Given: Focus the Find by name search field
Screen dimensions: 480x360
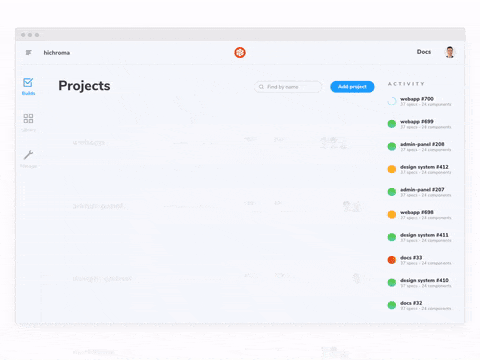Looking at the screenshot, I should click(288, 87).
